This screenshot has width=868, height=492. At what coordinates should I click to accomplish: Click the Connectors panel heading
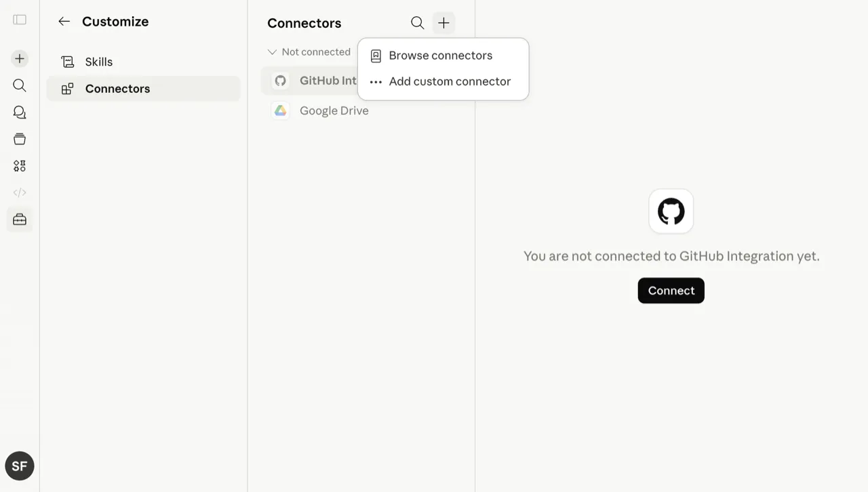[304, 23]
